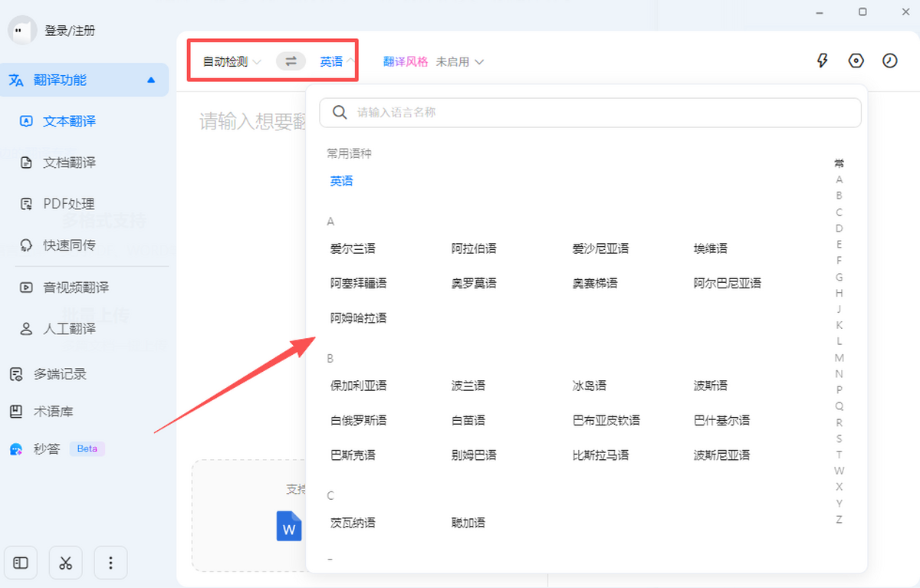Open the 登录/注册 login link
The width and height of the screenshot is (920, 588).
(x=70, y=31)
